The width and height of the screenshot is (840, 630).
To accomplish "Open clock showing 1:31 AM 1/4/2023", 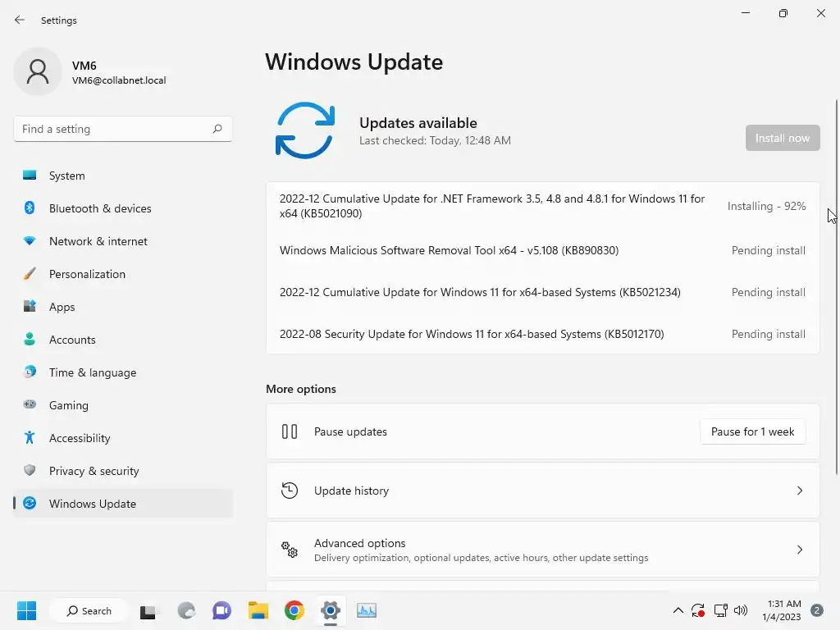I will pyautogui.click(x=782, y=610).
